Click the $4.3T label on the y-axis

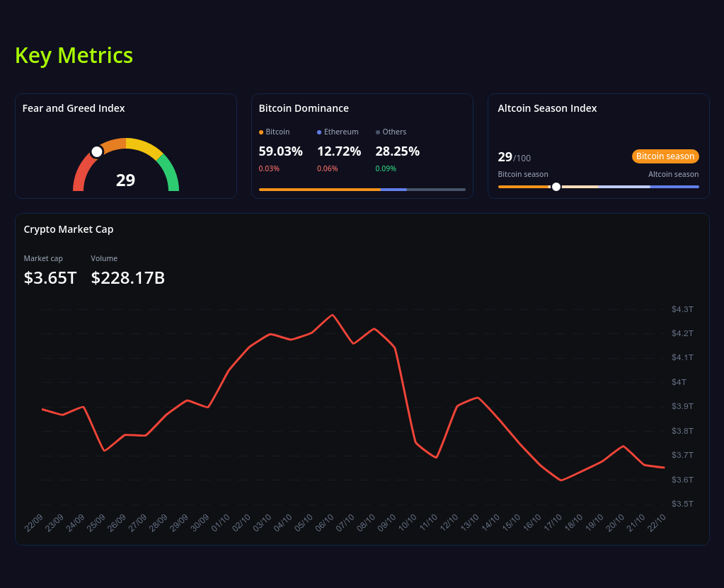(x=682, y=309)
